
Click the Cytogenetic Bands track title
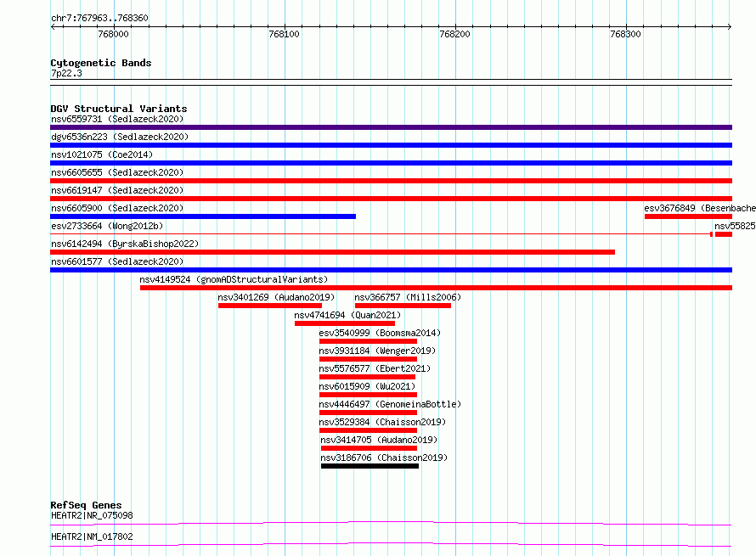(101, 63)
